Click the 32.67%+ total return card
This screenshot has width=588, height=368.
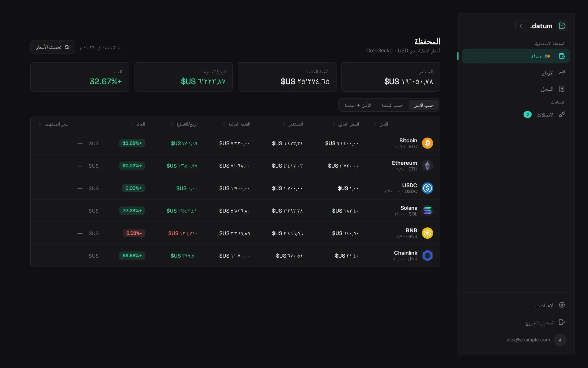point(80,77)
